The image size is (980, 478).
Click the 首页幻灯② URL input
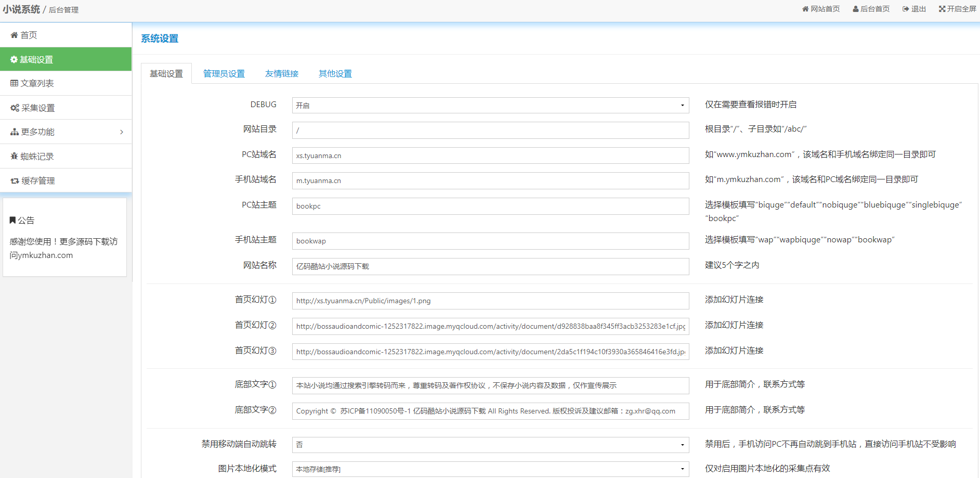[490, 326]
